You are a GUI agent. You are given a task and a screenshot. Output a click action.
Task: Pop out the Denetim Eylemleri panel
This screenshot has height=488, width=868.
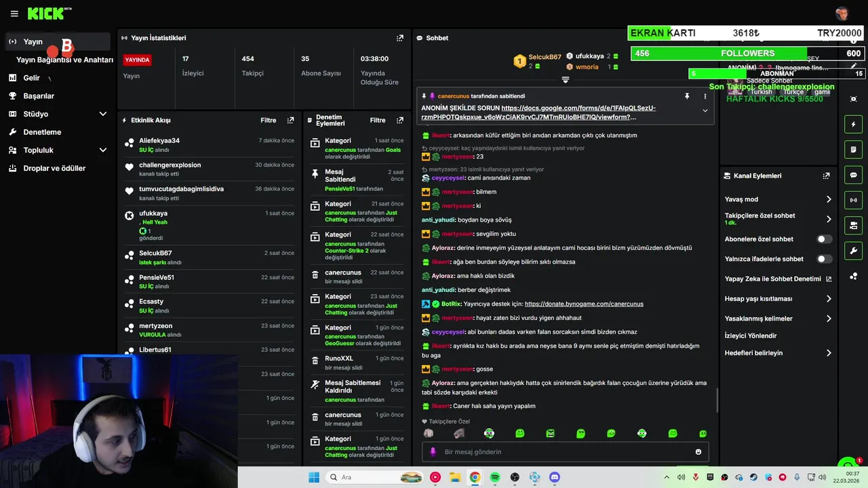400,120
